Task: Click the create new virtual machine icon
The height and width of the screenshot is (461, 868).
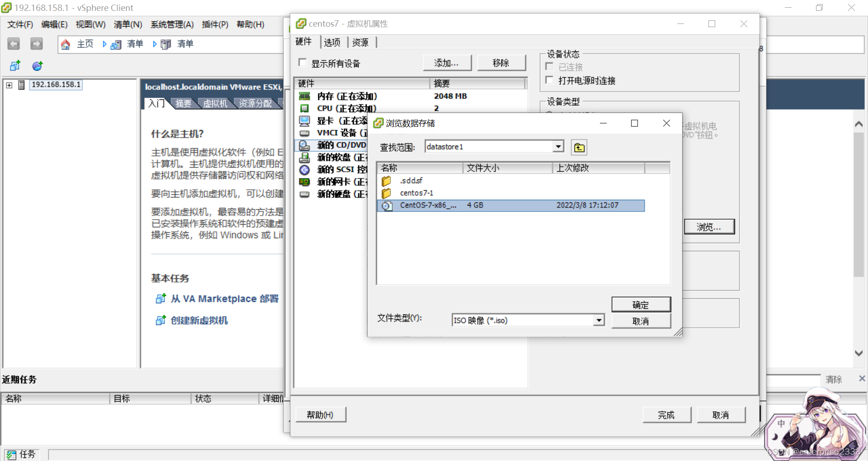Action: [160, 320]
